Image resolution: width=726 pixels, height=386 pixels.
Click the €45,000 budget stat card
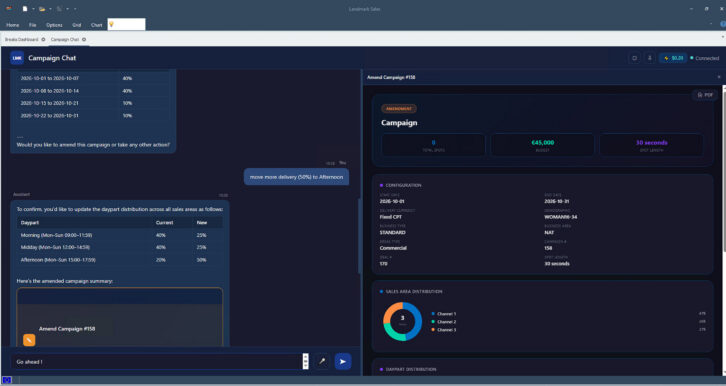point(542,145)
